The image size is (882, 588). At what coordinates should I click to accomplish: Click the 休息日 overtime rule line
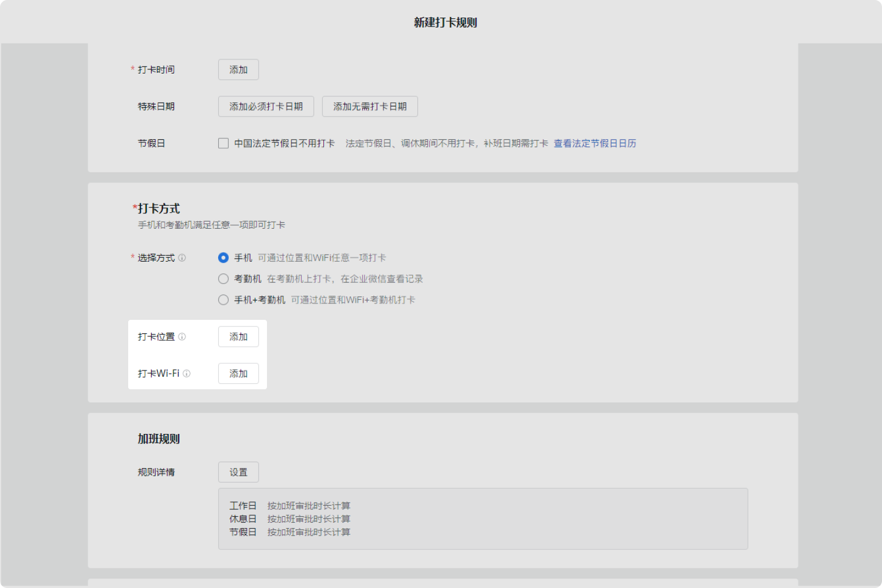click(x=290, y=519)
